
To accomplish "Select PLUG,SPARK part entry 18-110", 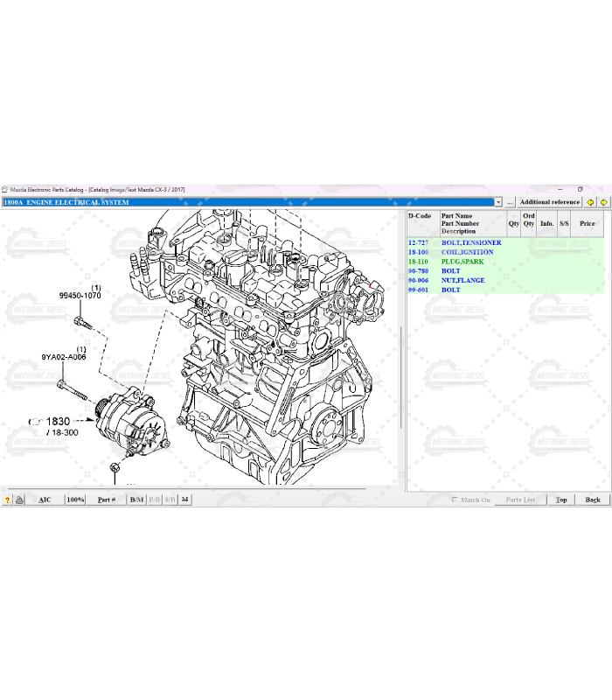I will (462, 262).
